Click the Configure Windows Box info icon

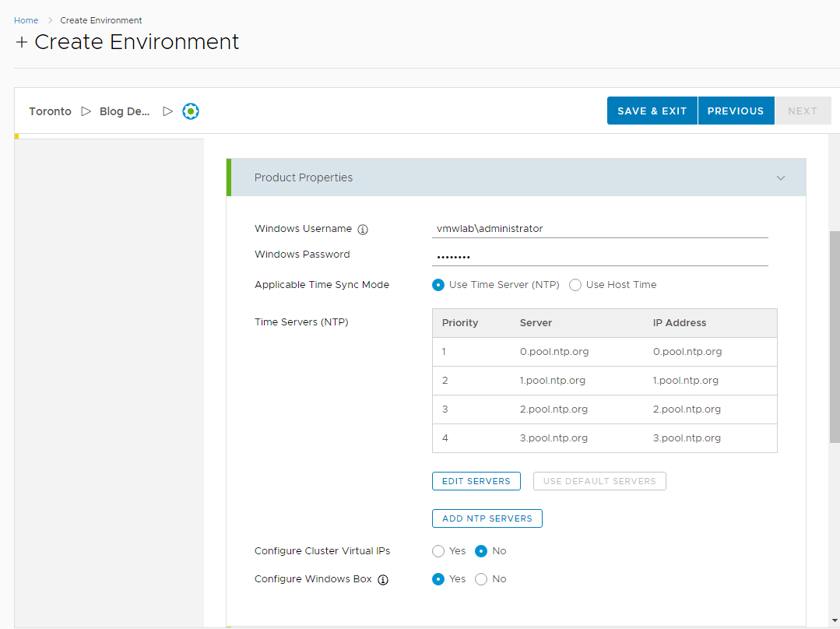383,580
